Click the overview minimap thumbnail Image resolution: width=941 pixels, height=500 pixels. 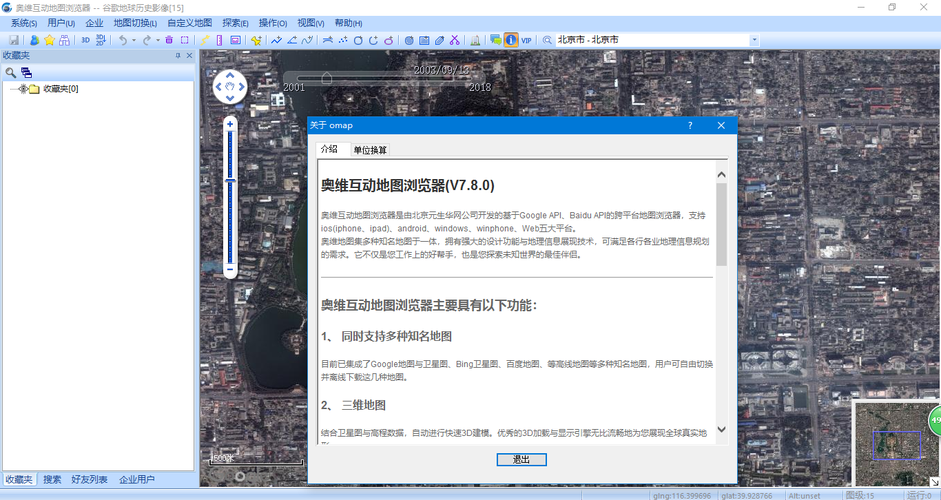coord(896,444)
